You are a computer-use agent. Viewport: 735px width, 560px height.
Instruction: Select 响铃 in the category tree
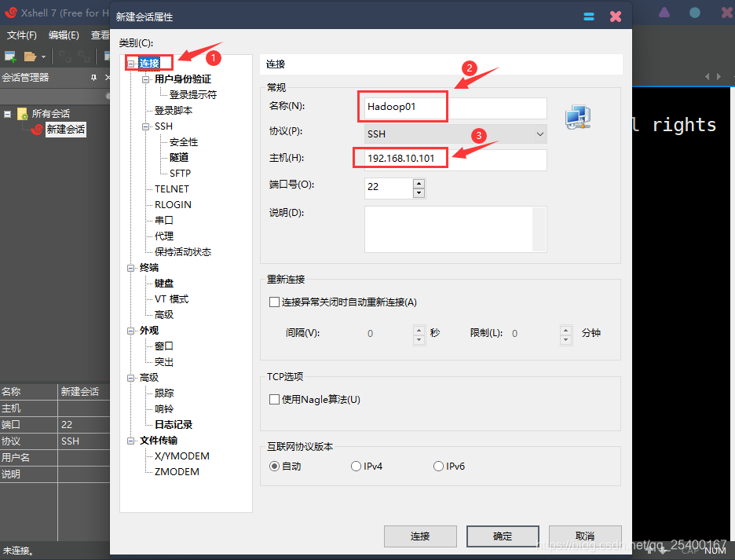(164, 409)
